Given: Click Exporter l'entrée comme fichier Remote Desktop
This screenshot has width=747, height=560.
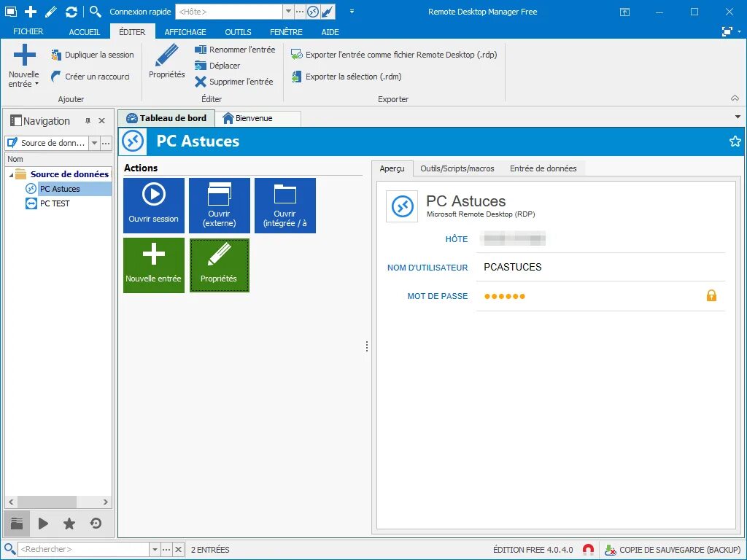Looking at the screenshot, I should (394, 55).
